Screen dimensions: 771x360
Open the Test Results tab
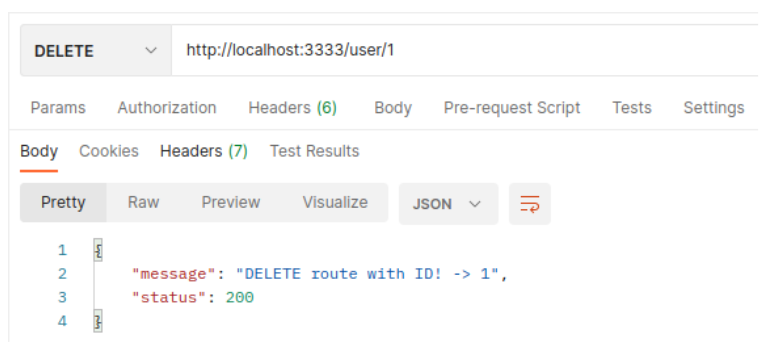[x=315, y=151]
